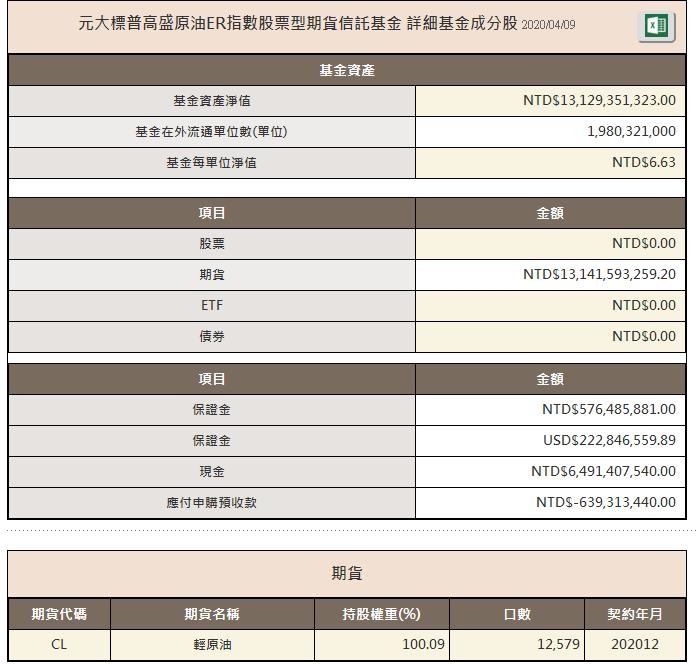
Task: Click the 基金資產 section header
Action: 347,70
